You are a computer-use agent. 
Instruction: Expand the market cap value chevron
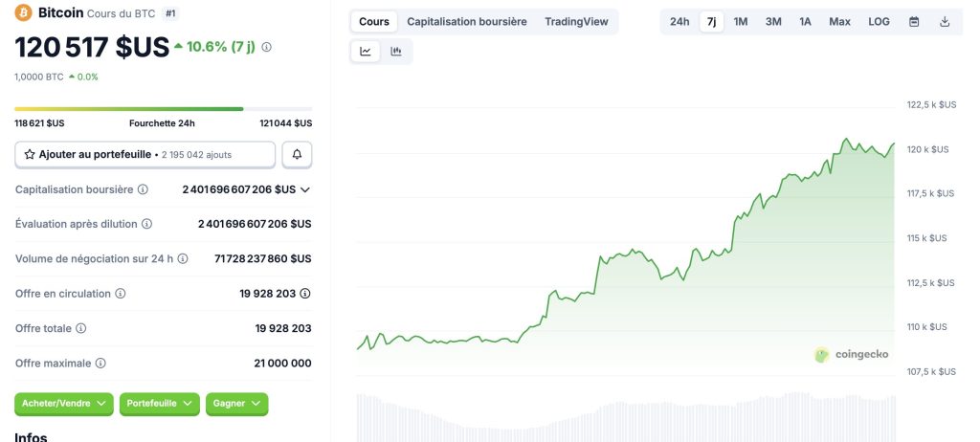[305, 189]
